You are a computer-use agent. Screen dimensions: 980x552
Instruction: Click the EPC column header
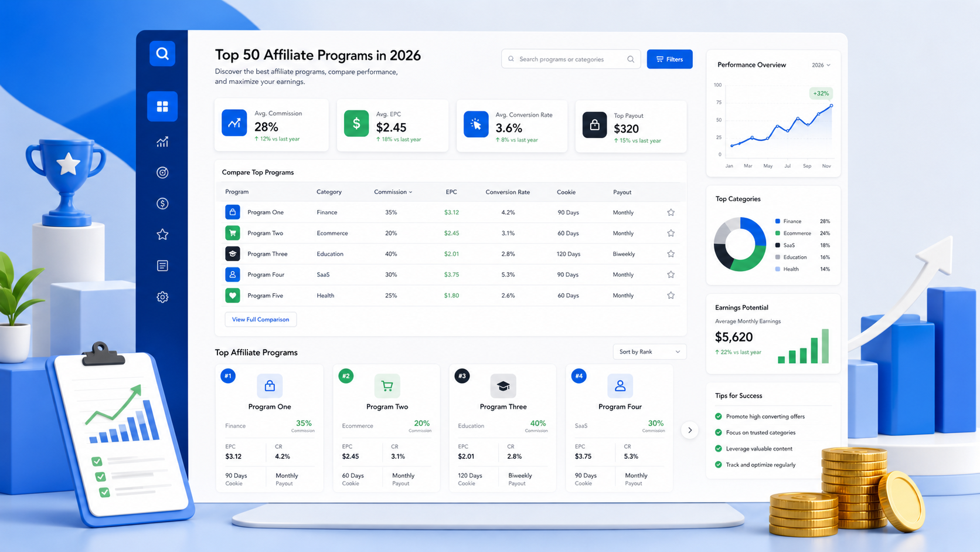tap(451, 192)
